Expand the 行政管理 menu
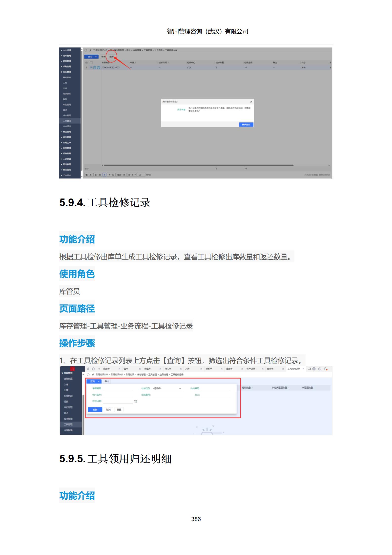This screenshot has height=555, width=392. 66,56
